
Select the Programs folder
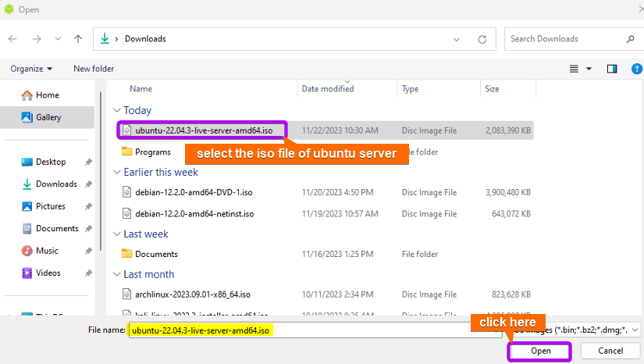pyautogui.click(x=153, y=152)
